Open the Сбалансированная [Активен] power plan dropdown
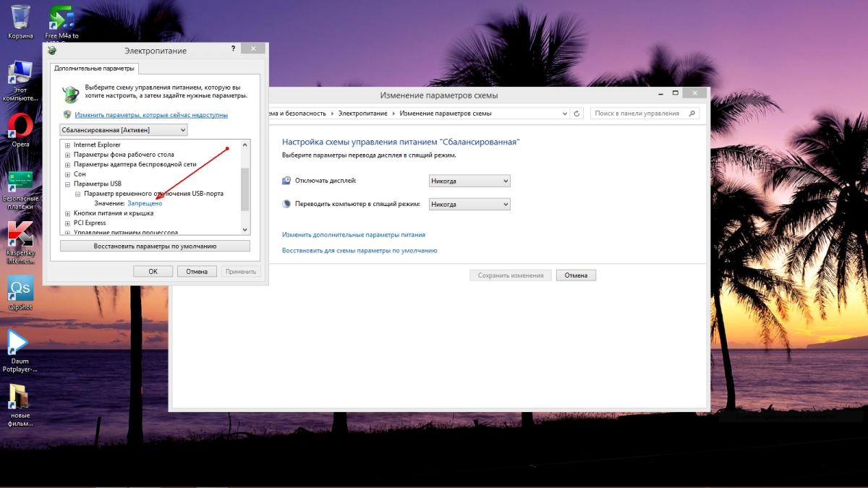The height and width of the screenshot is (488, 868). pyautogui.click(x=124, y=130)
